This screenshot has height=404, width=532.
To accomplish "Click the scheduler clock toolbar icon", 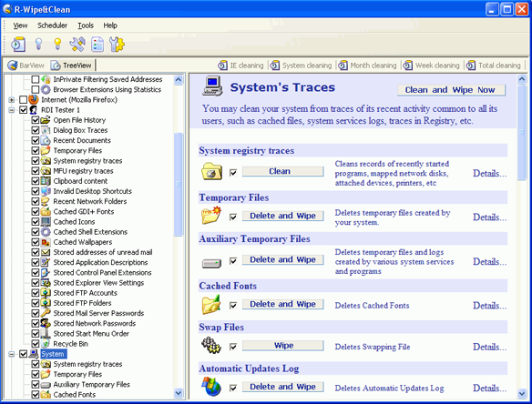I will coord(18,45).
